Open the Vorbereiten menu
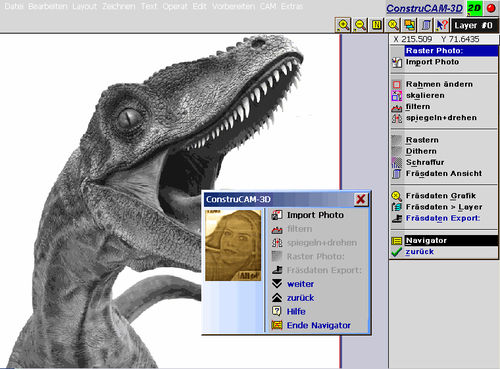This screenshot has height=369, width=500. point(233,6)
